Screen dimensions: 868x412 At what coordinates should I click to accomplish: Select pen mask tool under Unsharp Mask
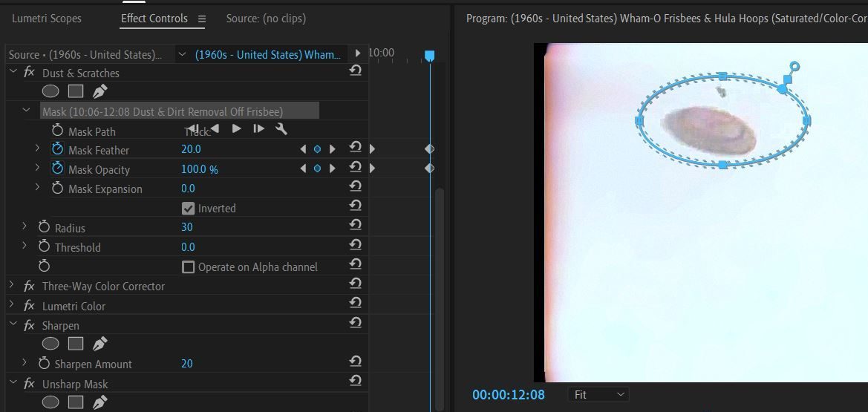click(x=99, y=402)
